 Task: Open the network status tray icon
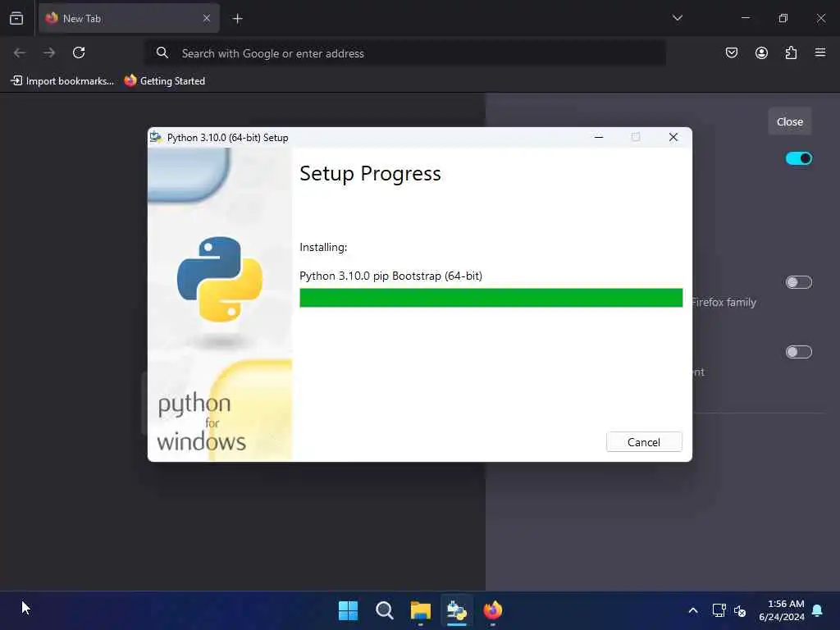pyautogui.click(x=719, y=610)
